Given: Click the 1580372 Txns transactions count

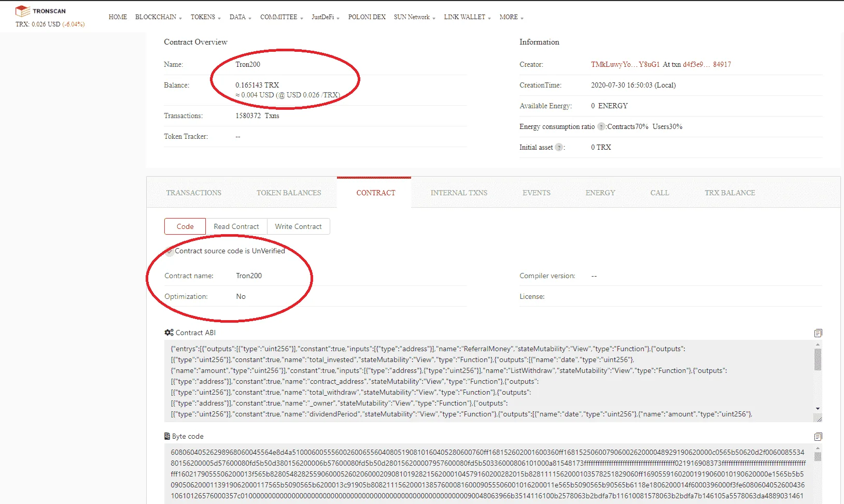Looking at the screenshot, I should click(x=257, y=116).
